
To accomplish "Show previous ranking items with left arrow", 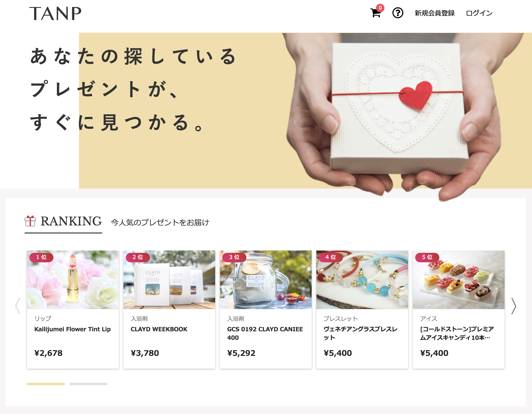I will [18, 306].
